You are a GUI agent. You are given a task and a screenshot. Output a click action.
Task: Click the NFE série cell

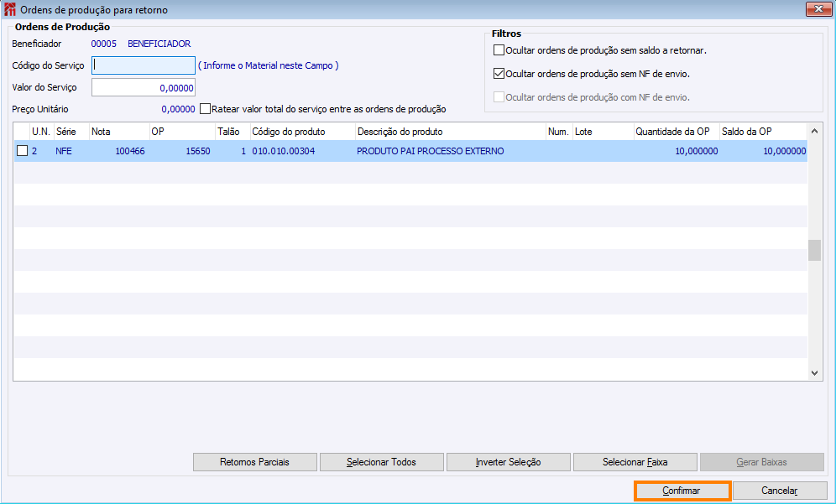64,151
